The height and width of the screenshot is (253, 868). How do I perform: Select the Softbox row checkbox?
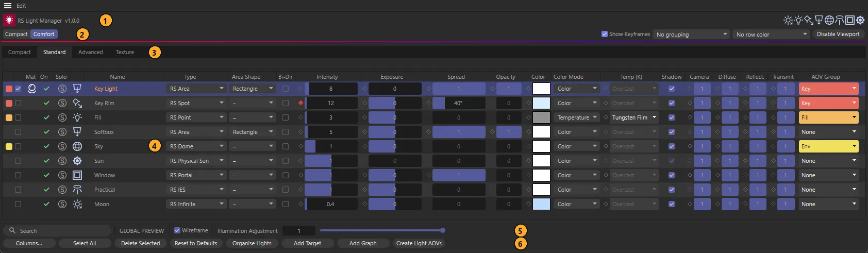click(x=18, y=132)
